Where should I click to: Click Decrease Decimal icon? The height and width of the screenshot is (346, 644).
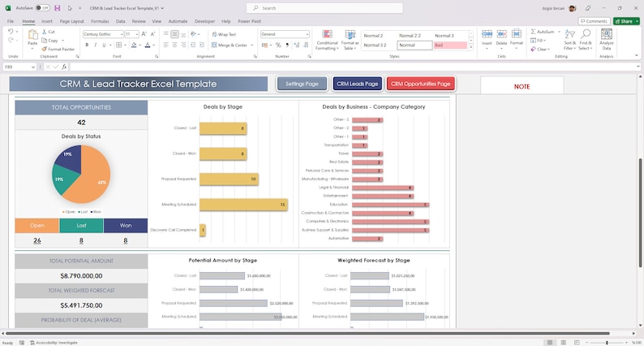tap(306, 45)
